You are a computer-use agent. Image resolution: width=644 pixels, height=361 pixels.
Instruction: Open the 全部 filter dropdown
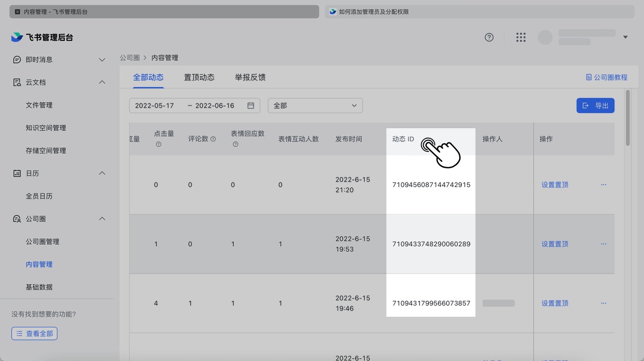point(315,105)
